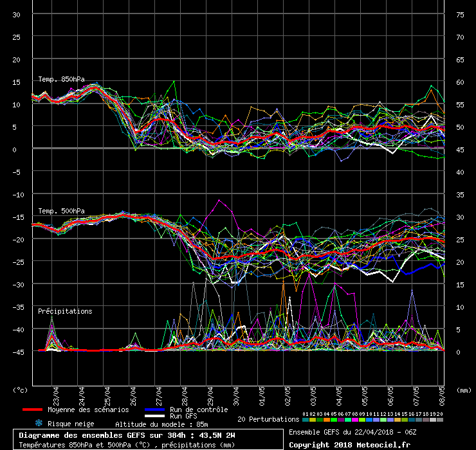Viewport: 476px width, 450px height.
Task: Click the red Moyenne des scénarios legend line
Action: coord(32,410)
